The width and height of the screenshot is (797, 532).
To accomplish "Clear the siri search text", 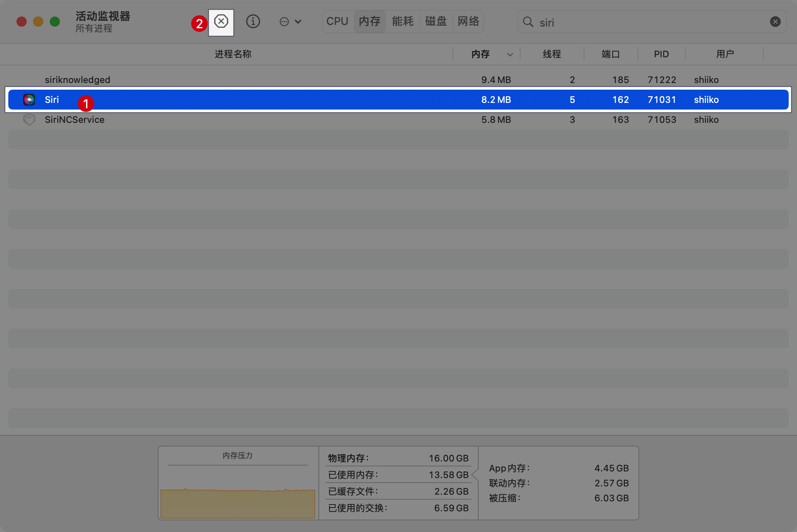I will pyautogui.click(x=775, y=22).
